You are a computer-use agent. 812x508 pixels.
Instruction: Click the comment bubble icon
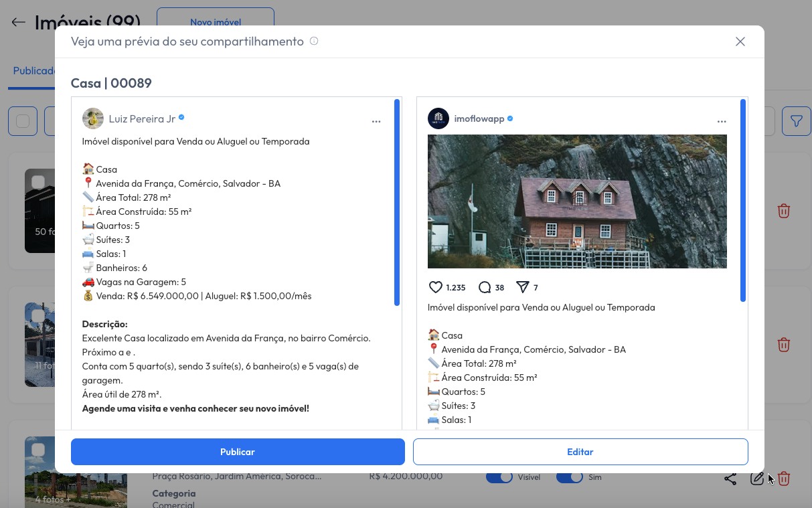pyautogui.click(x=485, y=287)
